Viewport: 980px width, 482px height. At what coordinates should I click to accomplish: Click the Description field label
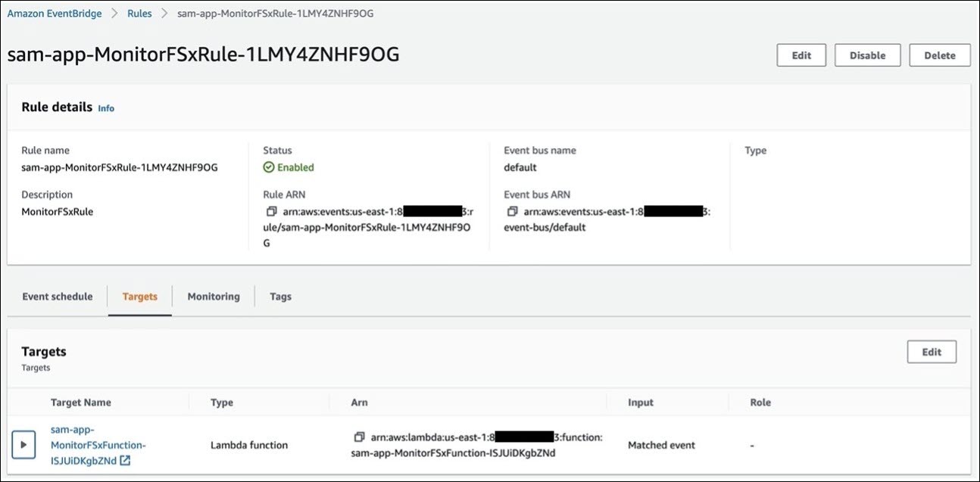click(x=47, y=194)
